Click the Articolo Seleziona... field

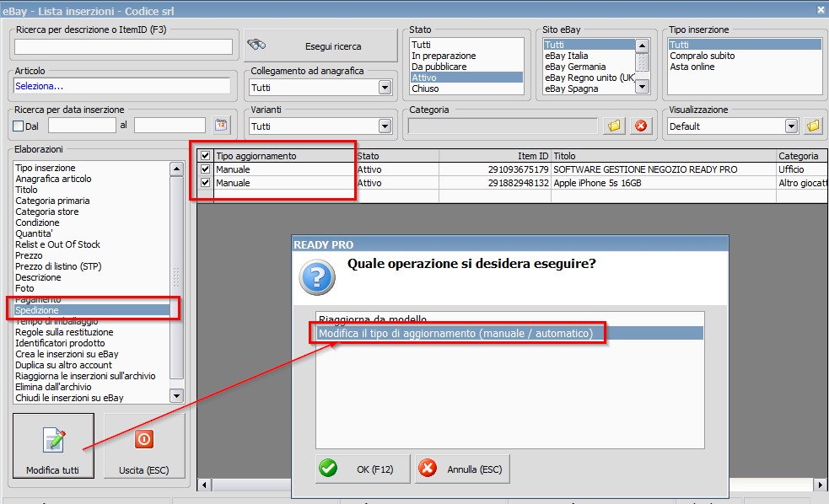coord(121,86)
